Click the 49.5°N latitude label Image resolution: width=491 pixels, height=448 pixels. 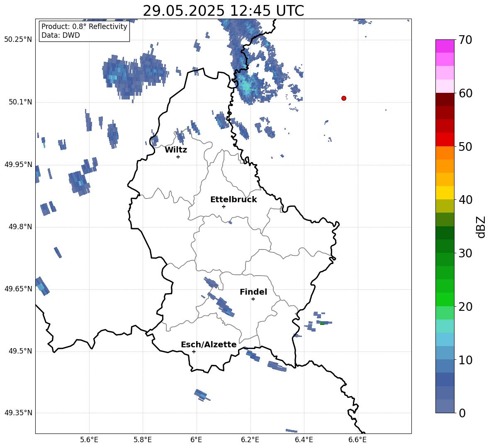pyautogui.click(x=20, y=351)
